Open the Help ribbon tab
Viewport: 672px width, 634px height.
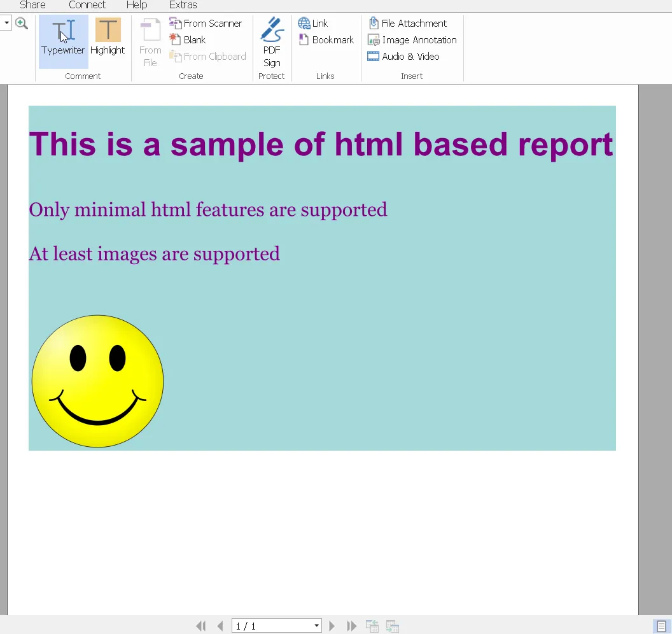click(137, 5)
